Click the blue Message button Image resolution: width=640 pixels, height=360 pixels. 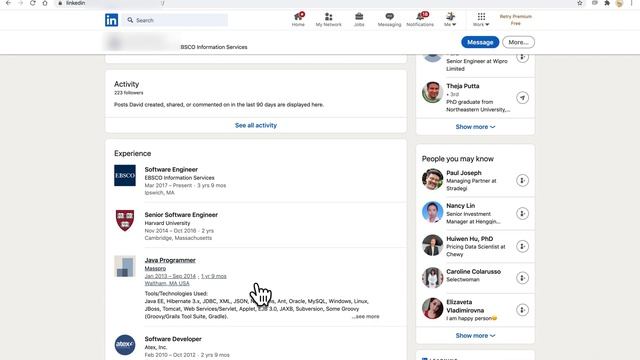point(480,42)
